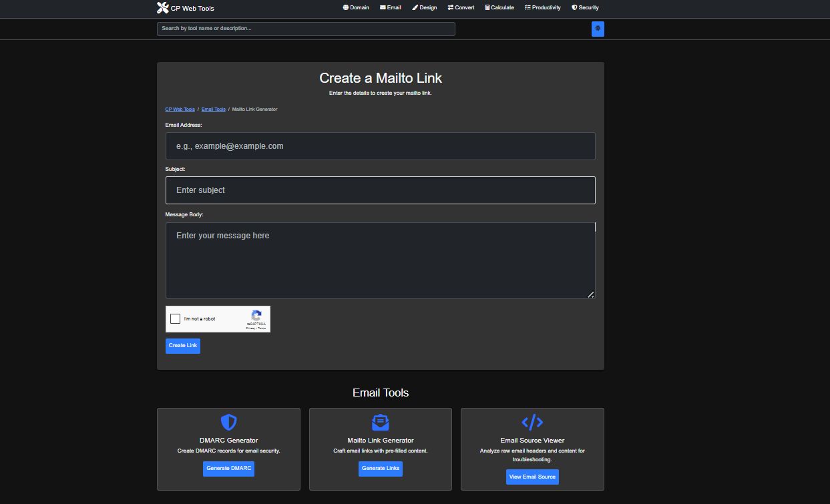Open the Email menu
Screen dimensions: 830x504
pos(391,8)
